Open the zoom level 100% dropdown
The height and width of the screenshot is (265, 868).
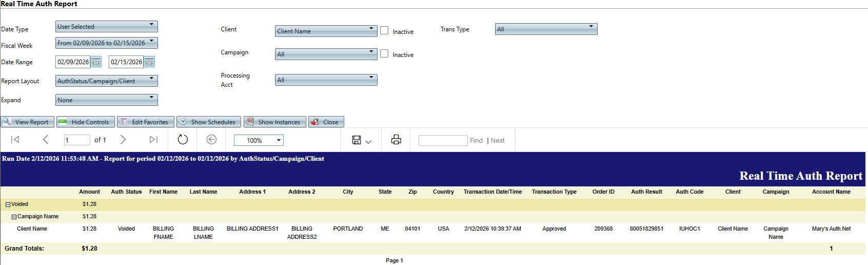pyautogui.click(x=259, y=140)
